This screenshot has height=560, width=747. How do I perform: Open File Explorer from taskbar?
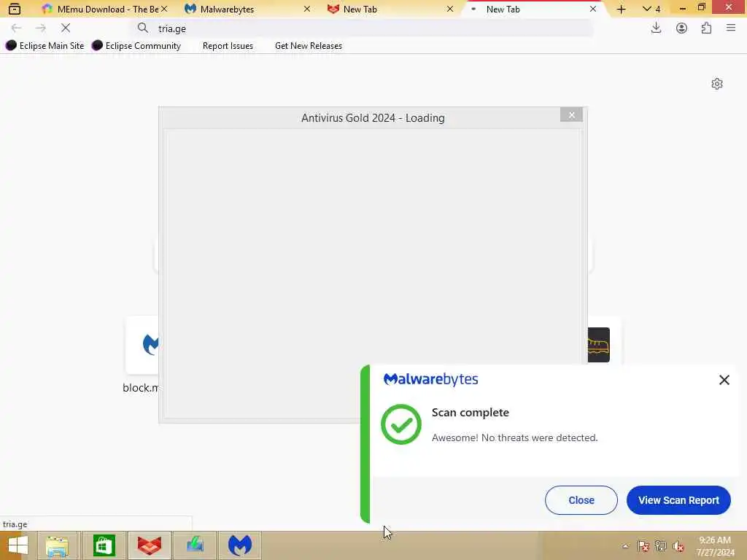tap(57, 545)
